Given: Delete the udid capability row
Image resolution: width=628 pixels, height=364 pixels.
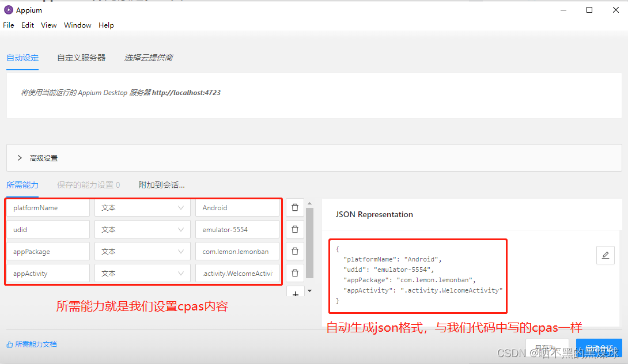Looking at the screenshot, I should point(295,229).
